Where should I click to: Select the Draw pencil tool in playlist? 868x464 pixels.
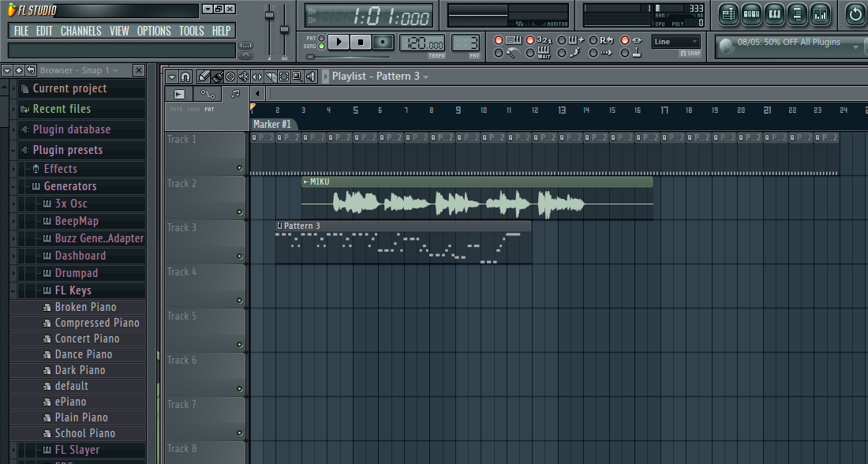click(204, 77)
